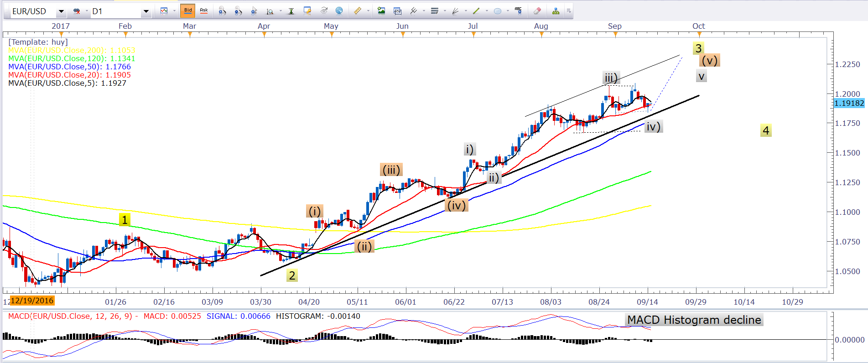Open the D1 timeframe dropdown
The height and width of the screenshot is (363, 868).
click(146, 11)
